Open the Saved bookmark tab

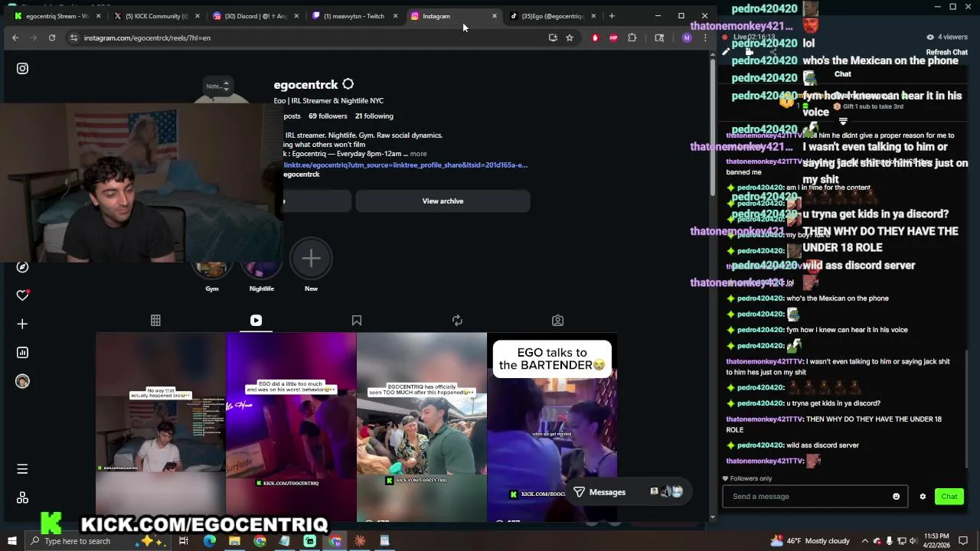357,321
